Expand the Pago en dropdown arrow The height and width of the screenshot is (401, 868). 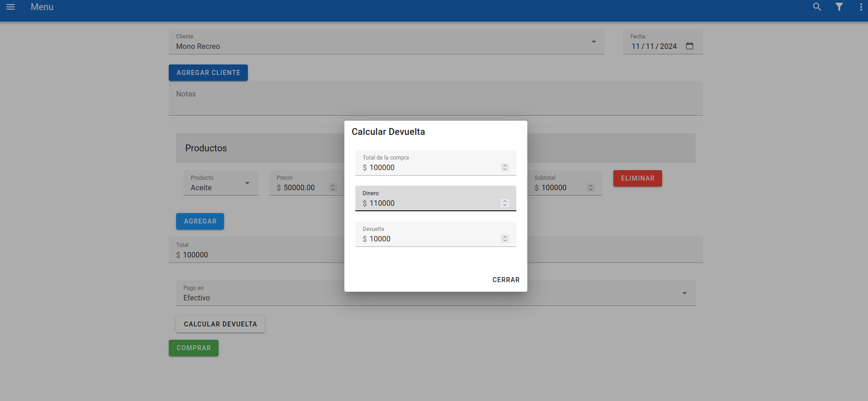pos(685,294)
